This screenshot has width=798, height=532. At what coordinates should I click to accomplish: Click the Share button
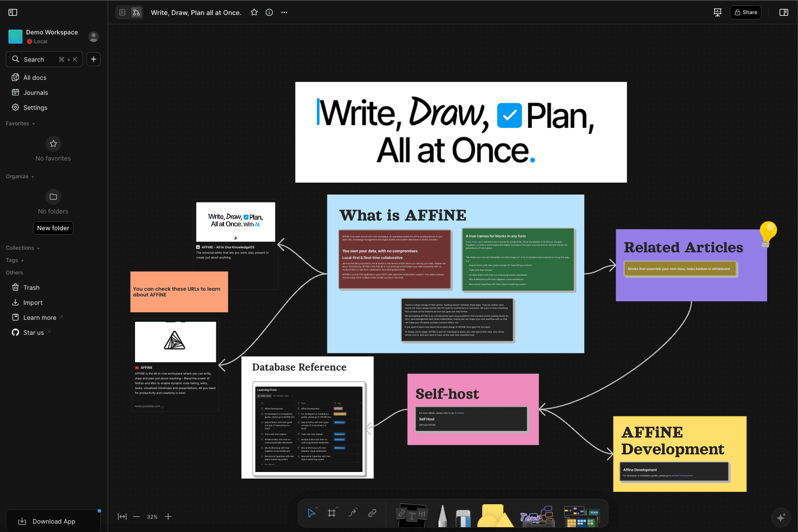point(746,12)
